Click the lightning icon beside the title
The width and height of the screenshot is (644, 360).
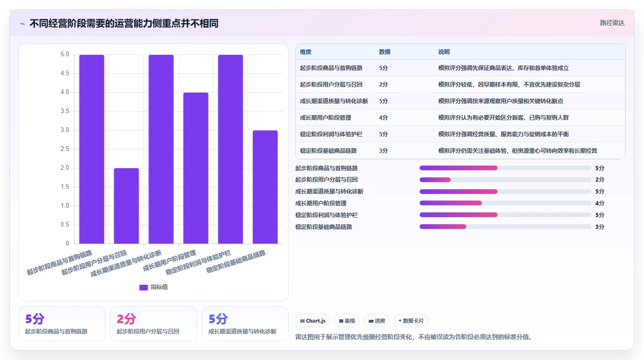click(22, 24)
